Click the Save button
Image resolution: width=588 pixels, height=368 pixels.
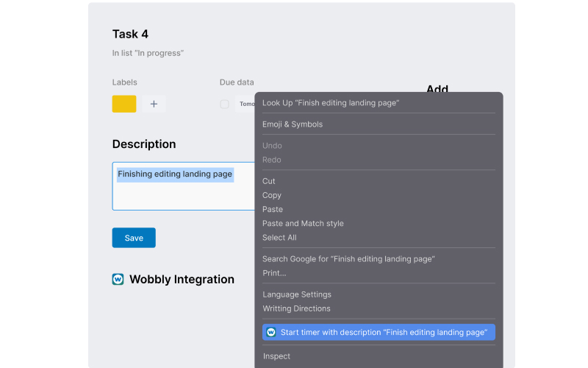[134, 238]
